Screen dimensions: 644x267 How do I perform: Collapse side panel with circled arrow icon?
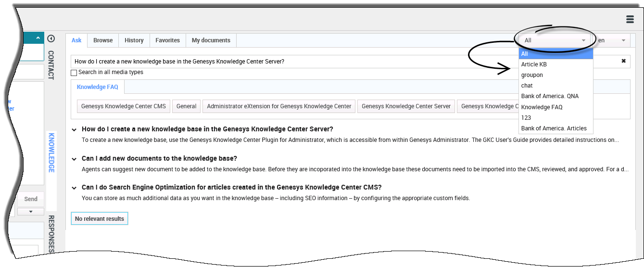tap(51, 39)
